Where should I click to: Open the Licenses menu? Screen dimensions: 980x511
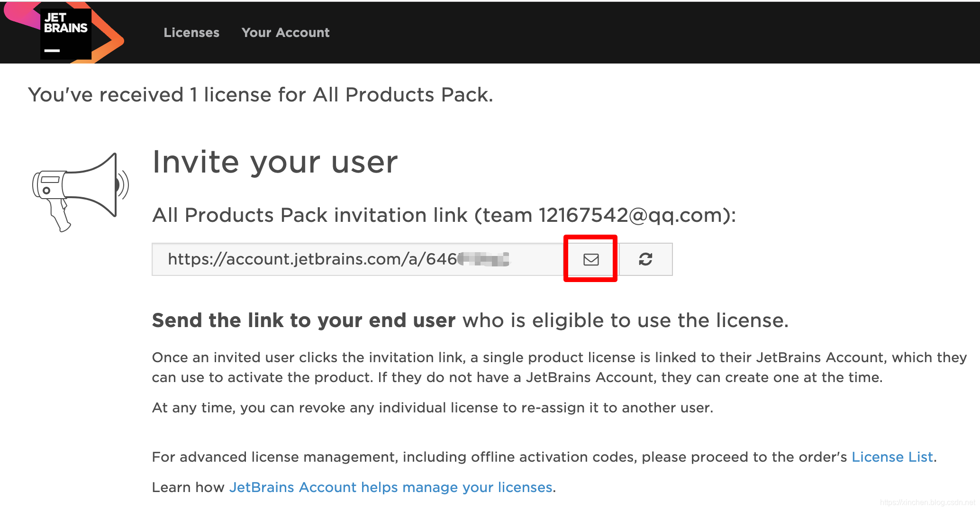pyautogui.click(x=191, y=33)
